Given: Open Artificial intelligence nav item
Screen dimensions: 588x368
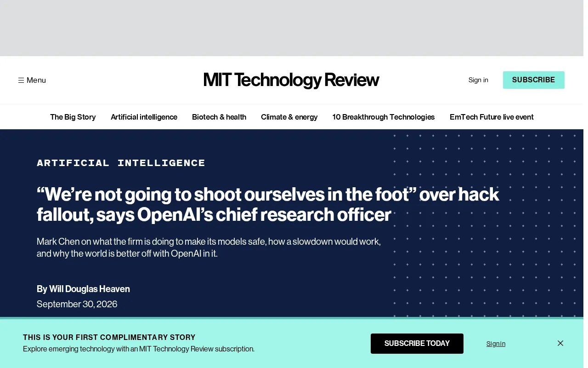Looking at the screenshot, I should [144, 117].
